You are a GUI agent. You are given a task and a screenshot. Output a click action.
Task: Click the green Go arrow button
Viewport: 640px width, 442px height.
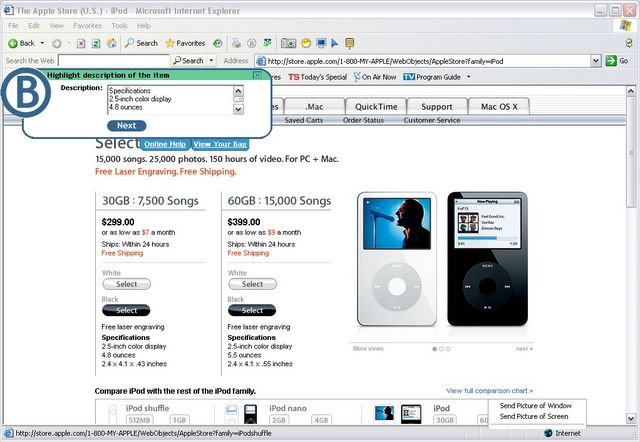611,61
